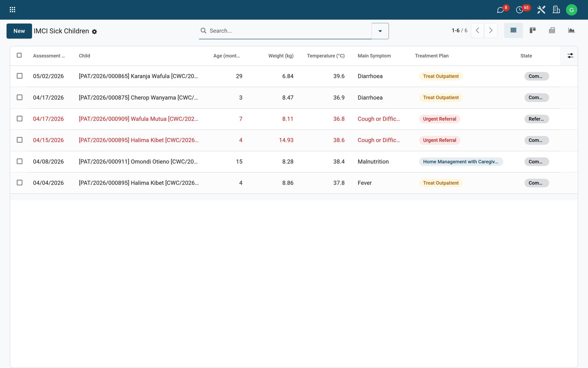Sort by State column header
This screenshot has height=368, width=588.
pyautogui.click(x=526, y=56)
